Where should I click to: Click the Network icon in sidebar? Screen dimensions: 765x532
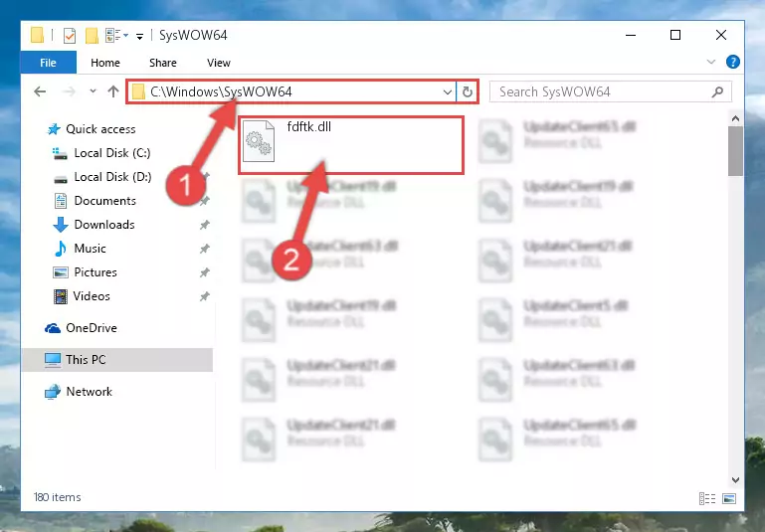pos(52,392)
